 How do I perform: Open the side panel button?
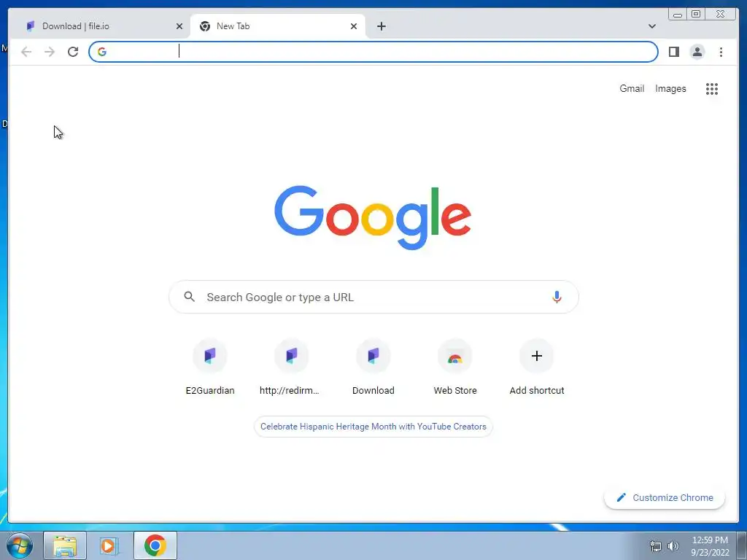pos(673,52)
